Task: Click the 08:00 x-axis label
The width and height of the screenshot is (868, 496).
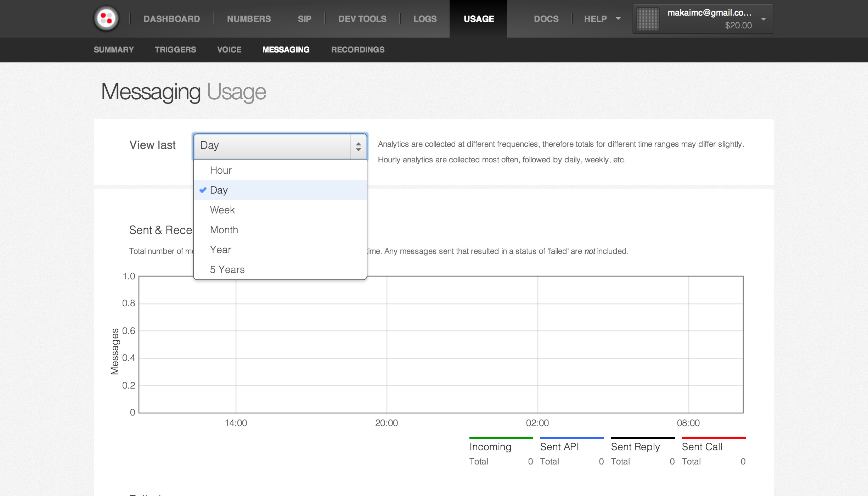Action: pyautogui.click(x=688, y=423)
